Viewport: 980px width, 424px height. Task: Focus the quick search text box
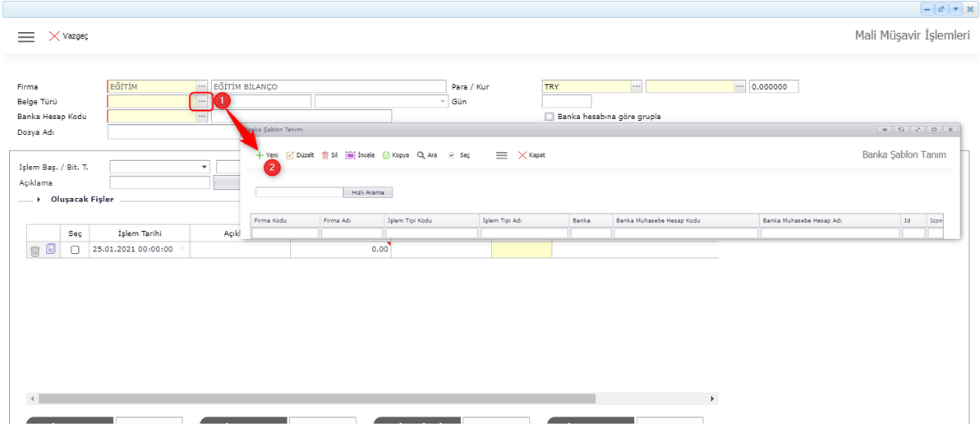(299, 192)
